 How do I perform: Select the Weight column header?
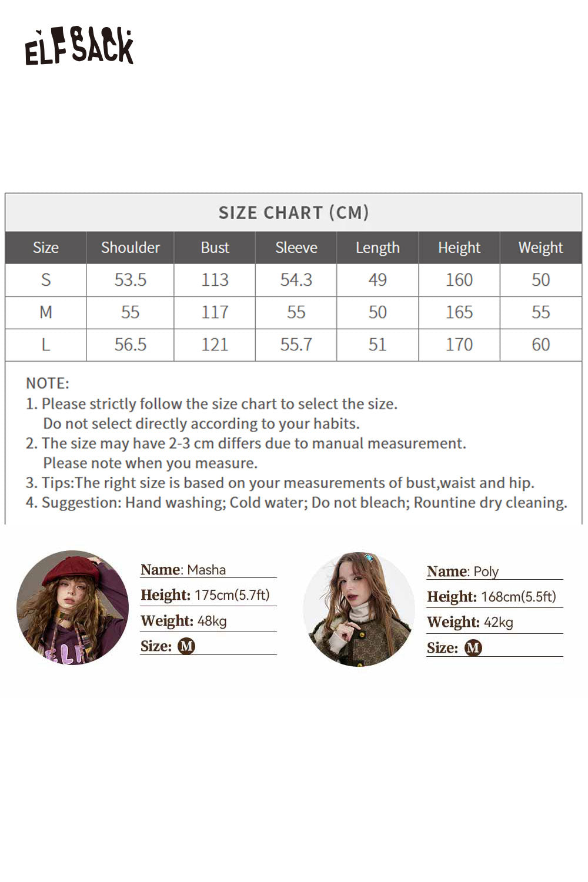540,248
